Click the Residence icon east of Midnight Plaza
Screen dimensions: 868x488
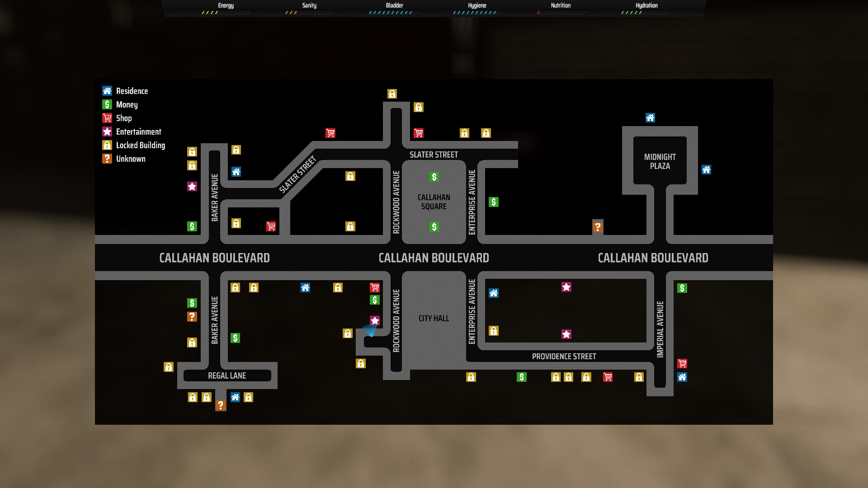(x=706, y=170)
